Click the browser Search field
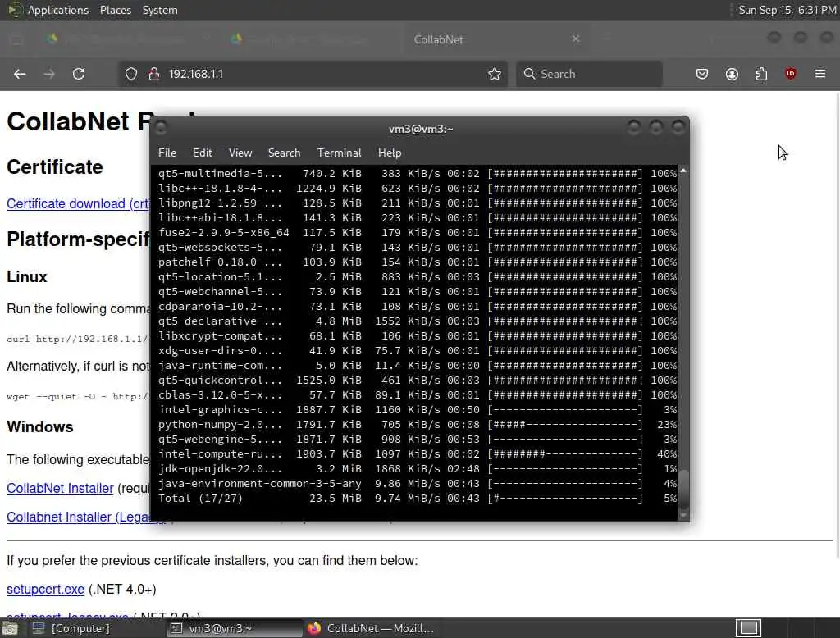The image size is (840, 638). 589,74
